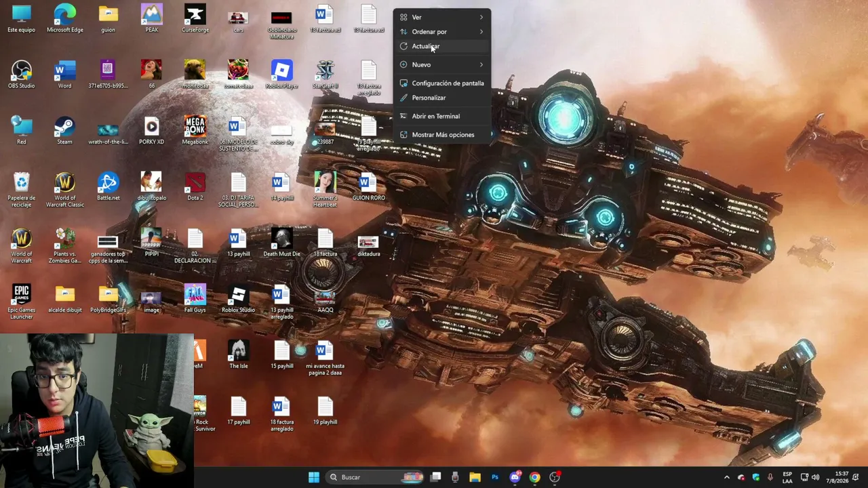Open the Windows Start menu
This screenshot has width=868, height=488.
pos(314,477)
